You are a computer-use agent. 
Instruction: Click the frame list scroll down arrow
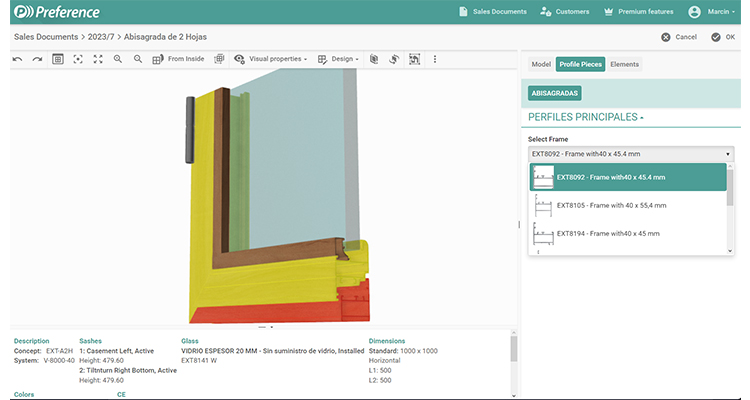(x=730, y=251)
